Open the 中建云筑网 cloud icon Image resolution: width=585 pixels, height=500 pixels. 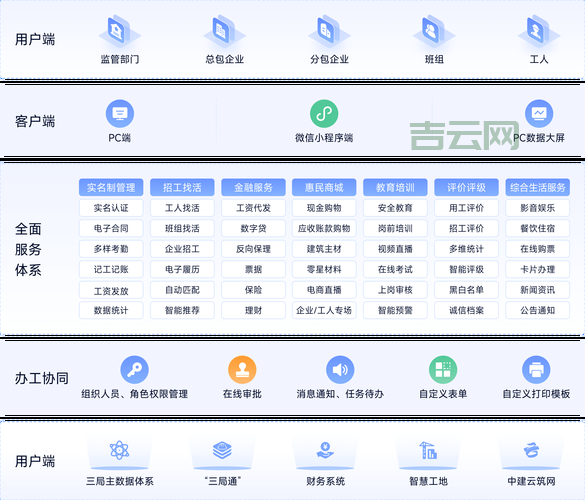click(x=531, y=450)
